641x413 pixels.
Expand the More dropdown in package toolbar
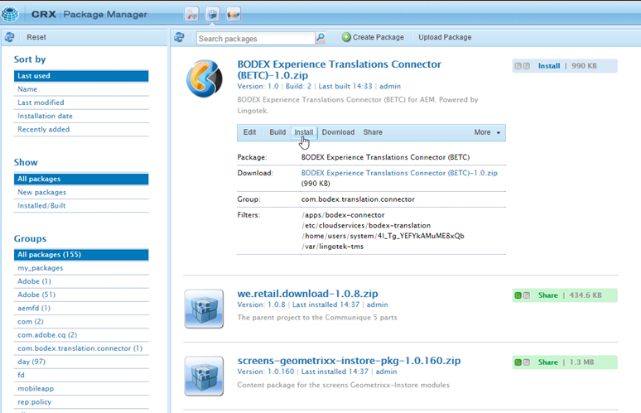pos(488,132)
